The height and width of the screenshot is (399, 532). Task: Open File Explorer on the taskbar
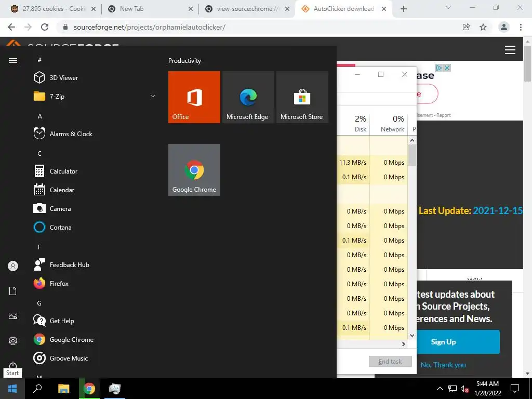click(x=63, y=389)
